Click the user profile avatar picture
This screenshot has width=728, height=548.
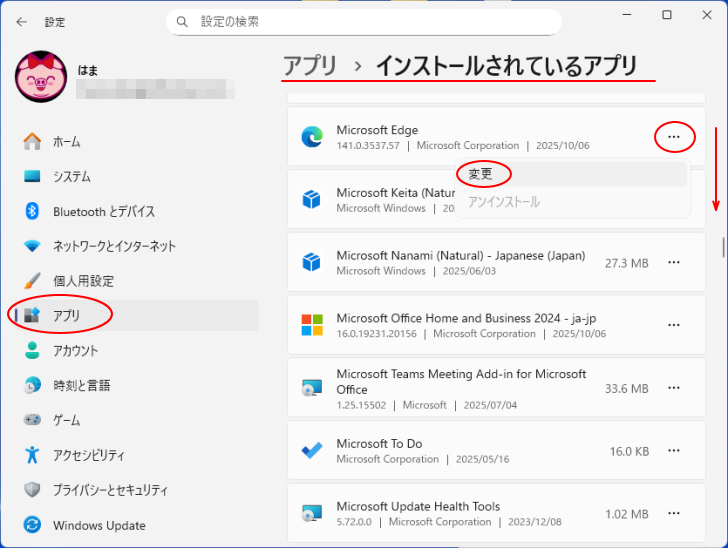pos(41,77)
